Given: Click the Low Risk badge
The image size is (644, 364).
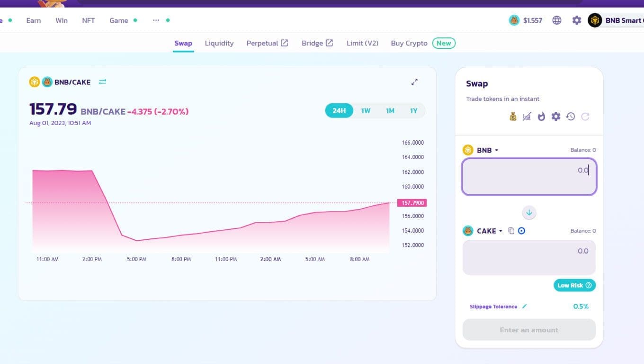Looking at the screenshot, I should (x=574, y=285).
